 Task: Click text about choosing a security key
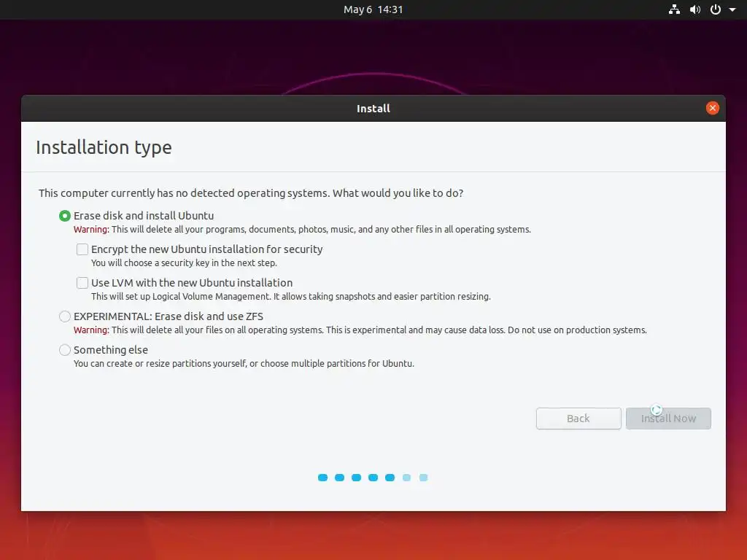coord(184,262)
